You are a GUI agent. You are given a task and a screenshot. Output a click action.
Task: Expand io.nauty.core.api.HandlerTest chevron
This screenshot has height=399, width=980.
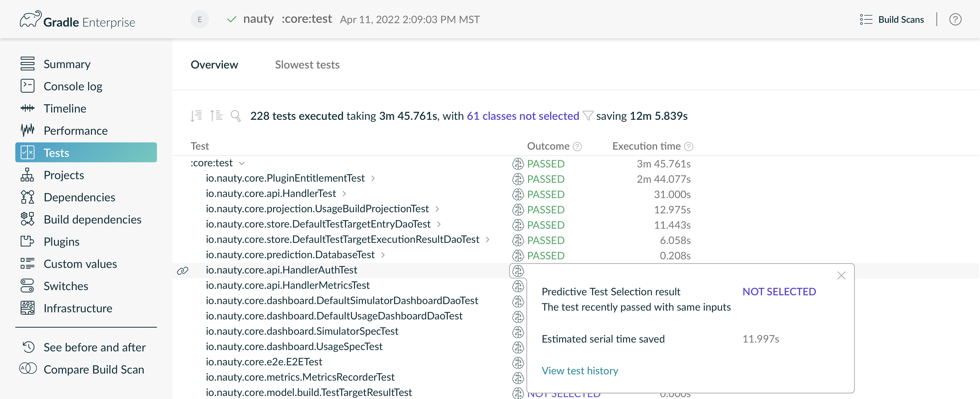(344, 193)
